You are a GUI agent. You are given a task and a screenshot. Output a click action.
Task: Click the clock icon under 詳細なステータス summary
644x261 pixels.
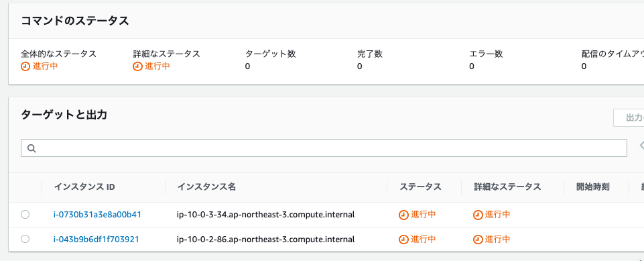[x=137, y=66]
